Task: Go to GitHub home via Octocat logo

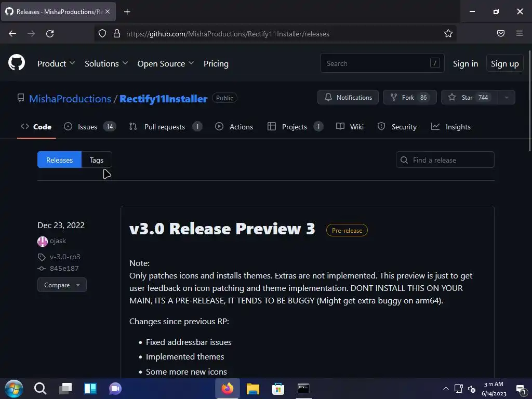Action: pyautogui.click(x=17, y=62)
